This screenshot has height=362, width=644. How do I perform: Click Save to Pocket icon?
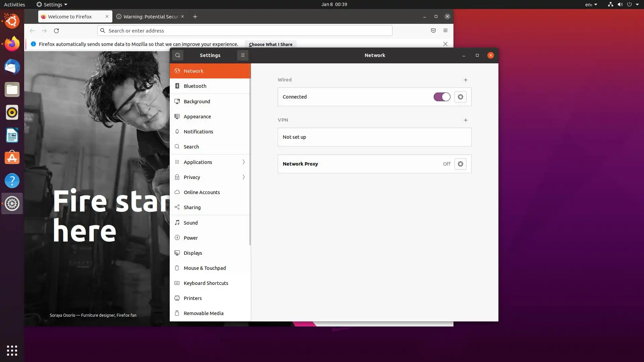(433, 31)
